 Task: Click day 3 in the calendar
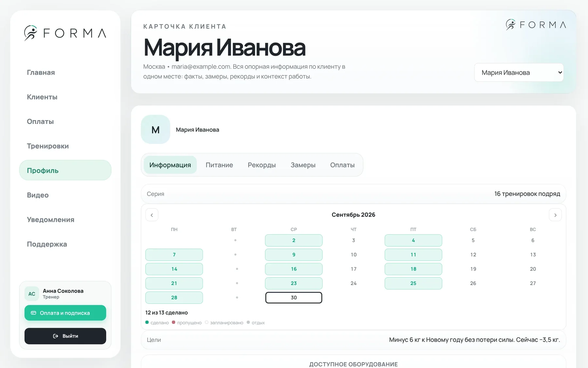click(x=353, y=240)
